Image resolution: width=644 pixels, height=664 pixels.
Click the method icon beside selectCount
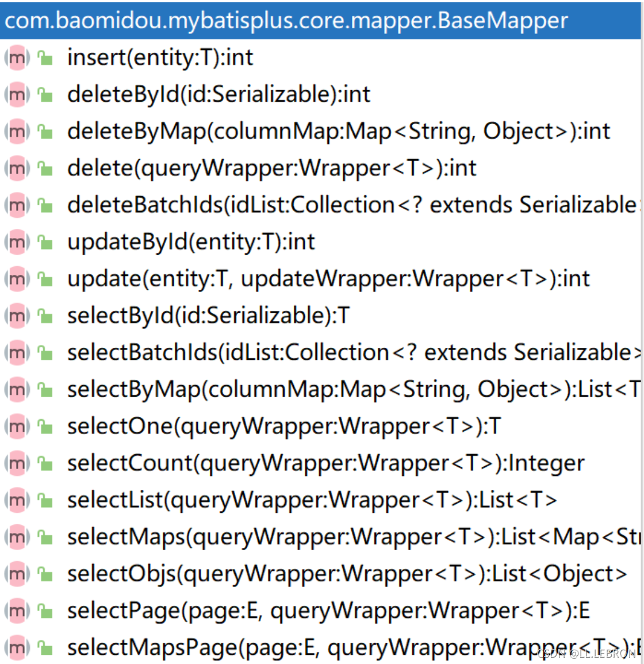point(17,463)
